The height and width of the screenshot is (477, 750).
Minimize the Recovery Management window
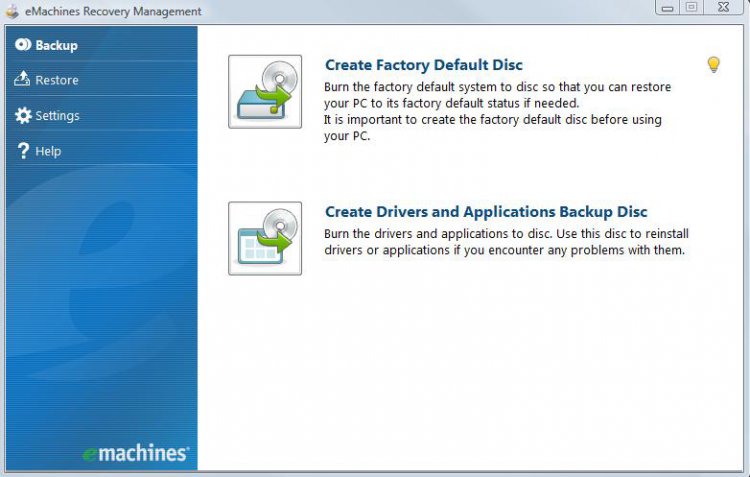(x=668, y=7)
